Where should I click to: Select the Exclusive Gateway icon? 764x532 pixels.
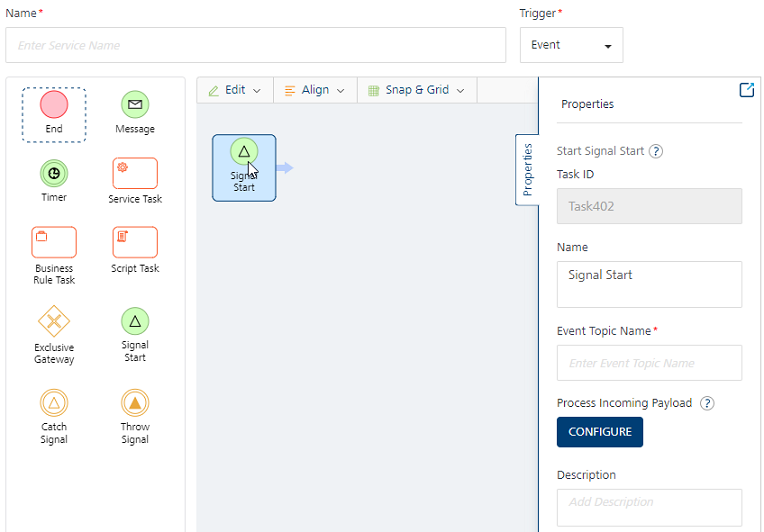(54, 322)
